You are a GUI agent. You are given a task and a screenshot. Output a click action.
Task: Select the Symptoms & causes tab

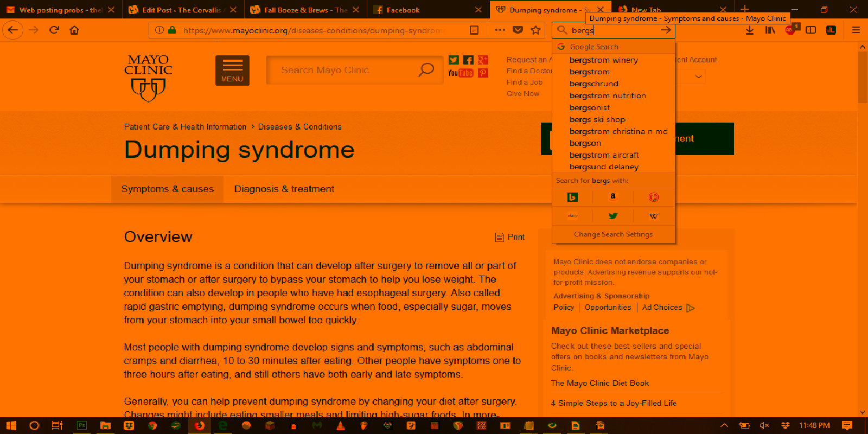(x=167, y=189)
